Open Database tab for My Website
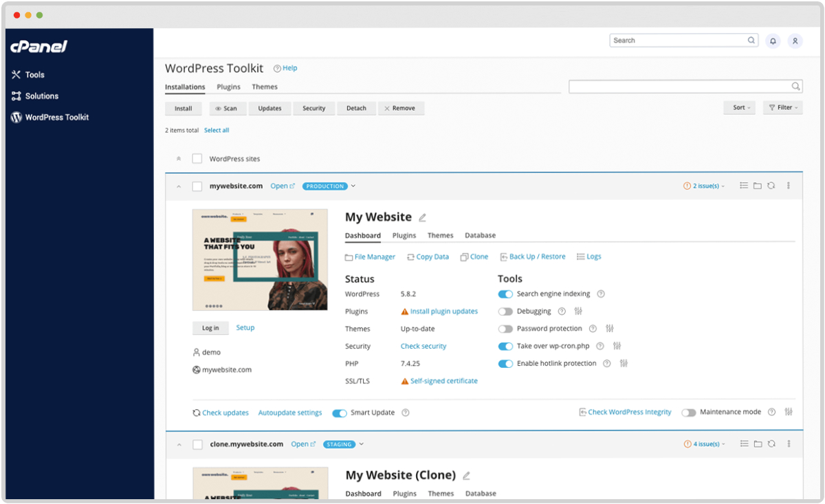825x504 pixels. pos(480,236)
